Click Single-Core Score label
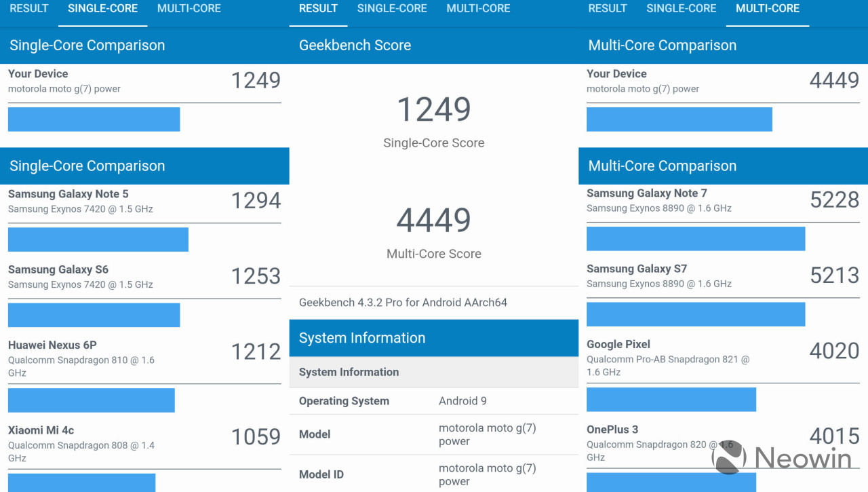Viewport: 868px width, 492px height. (434, 143)
